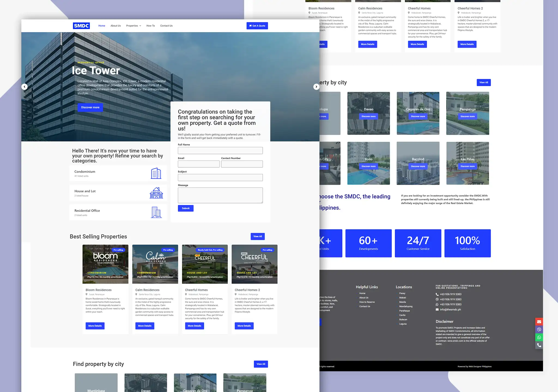This screenshot has height=392, width=558.
Task: Focus the Subject input field
Action: pos(220,177)
